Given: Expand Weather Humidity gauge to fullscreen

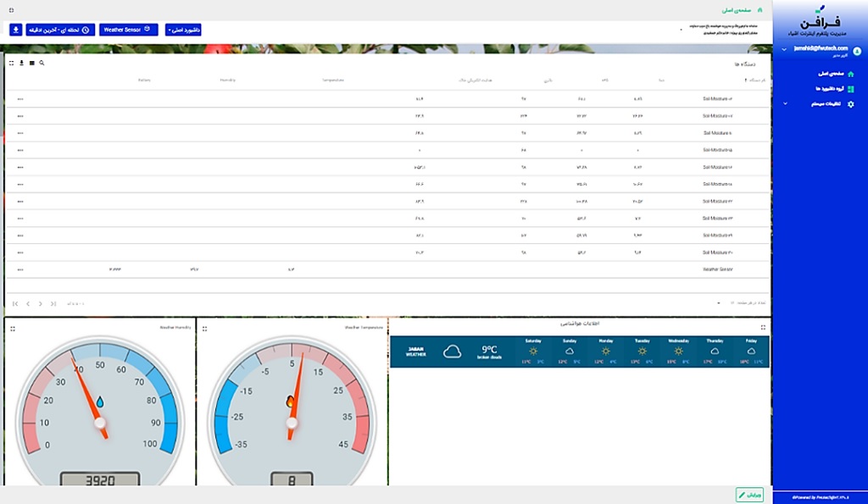Looking at the screenshot, I should click(x=13, y=329).
